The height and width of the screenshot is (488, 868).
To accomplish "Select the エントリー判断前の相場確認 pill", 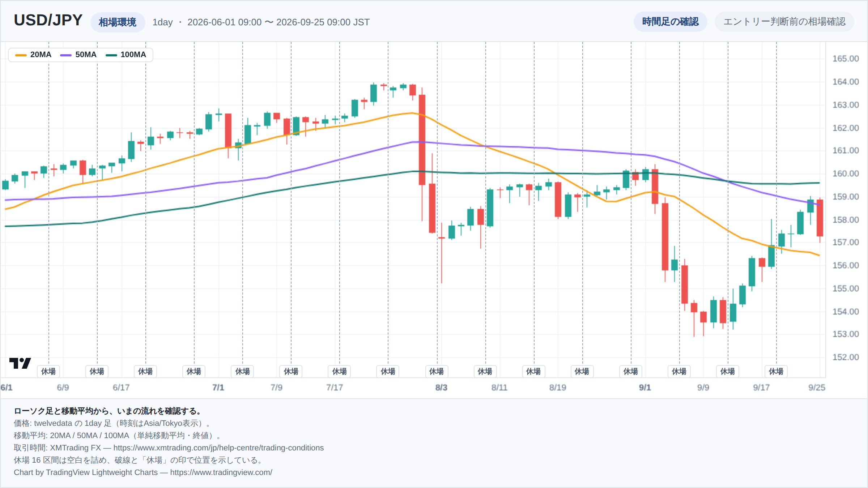I will (x=784, y=22).
